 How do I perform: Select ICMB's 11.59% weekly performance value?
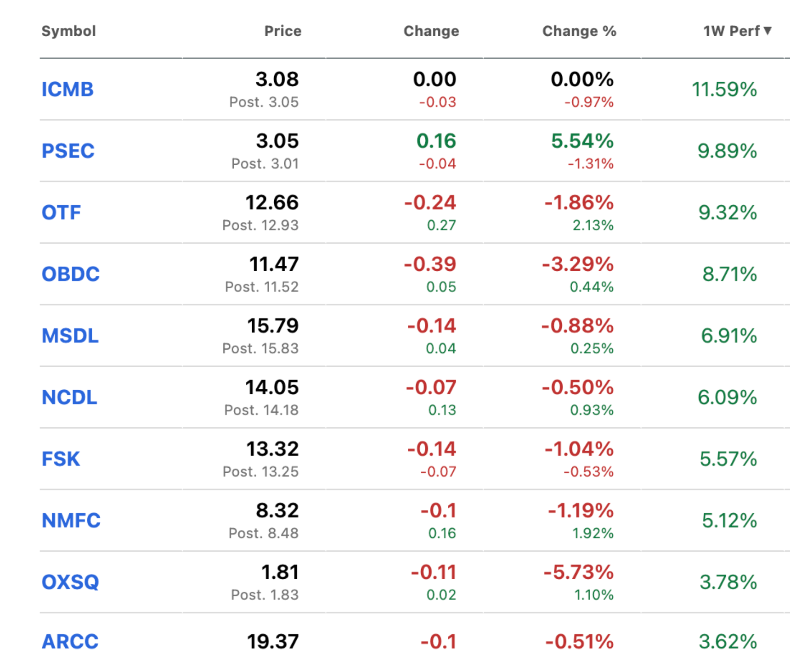coord(724,89)
